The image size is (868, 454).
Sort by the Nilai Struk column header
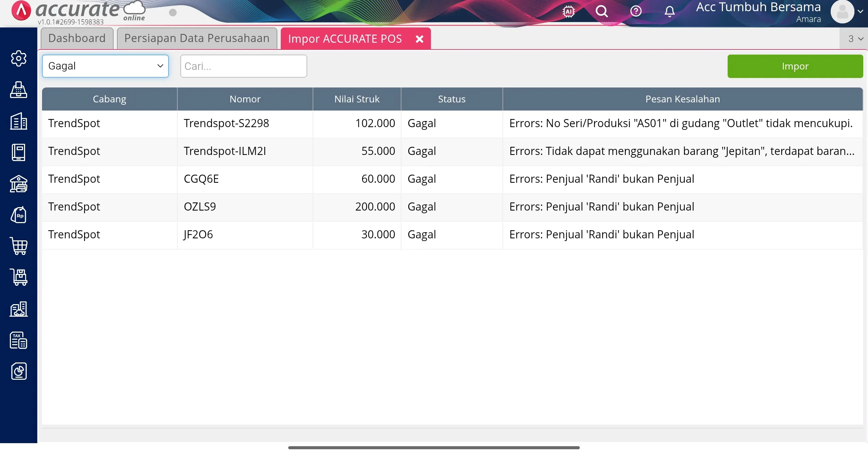[357, 99]
